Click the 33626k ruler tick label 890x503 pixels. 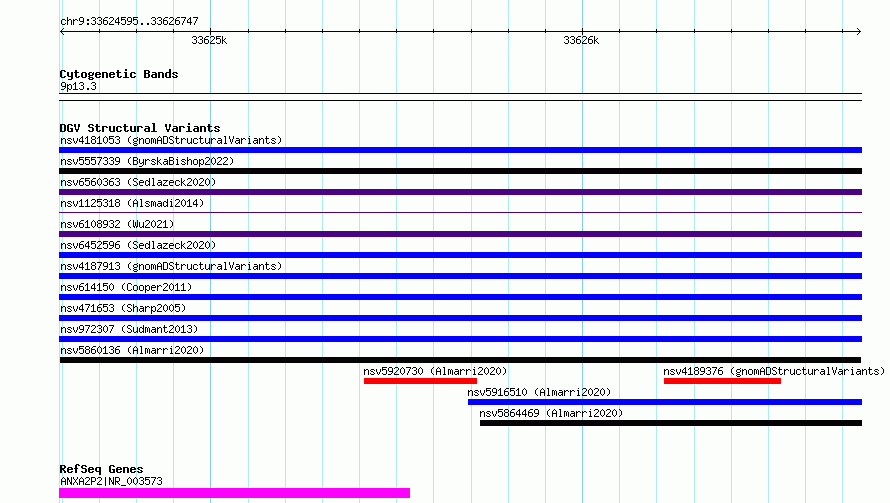581,40
